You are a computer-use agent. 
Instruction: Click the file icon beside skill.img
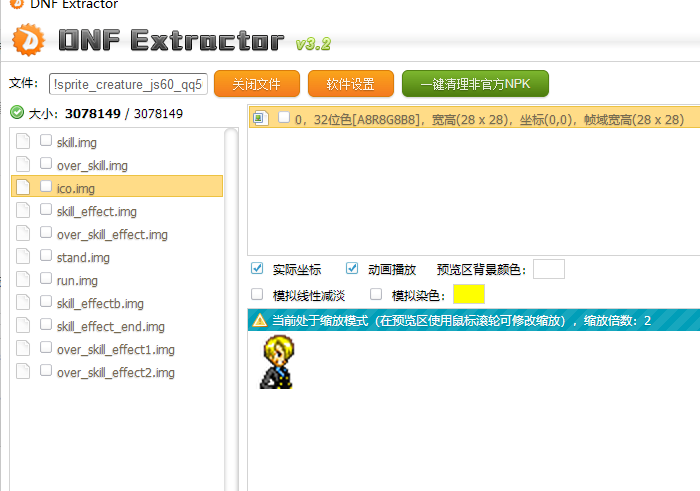coord(23,141)
